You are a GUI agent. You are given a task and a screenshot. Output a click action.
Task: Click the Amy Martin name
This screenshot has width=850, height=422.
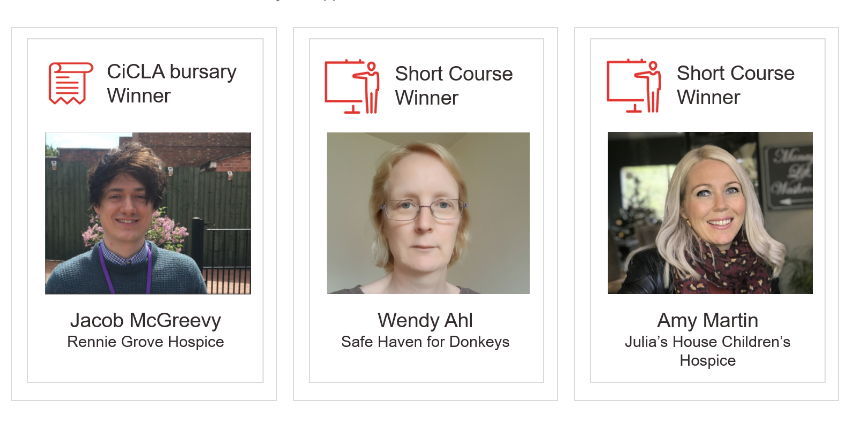coord(707,321)
